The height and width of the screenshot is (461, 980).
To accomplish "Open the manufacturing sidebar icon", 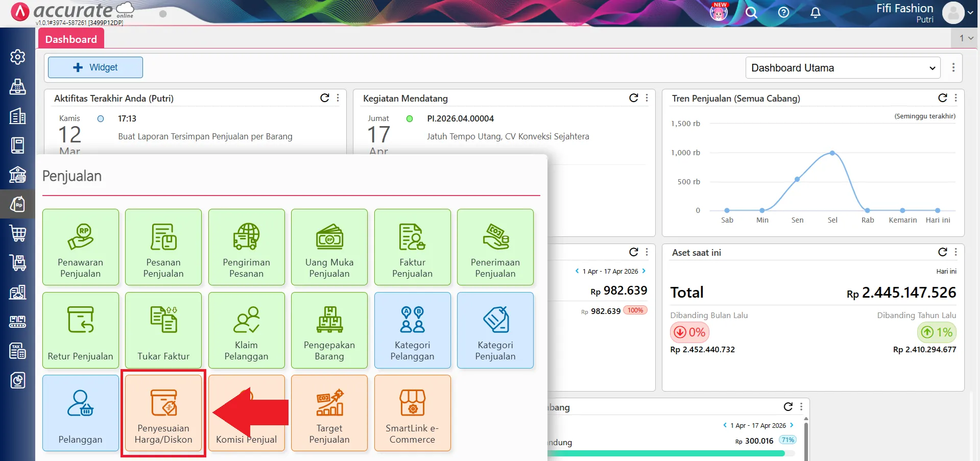I will (x=17, y=322).
